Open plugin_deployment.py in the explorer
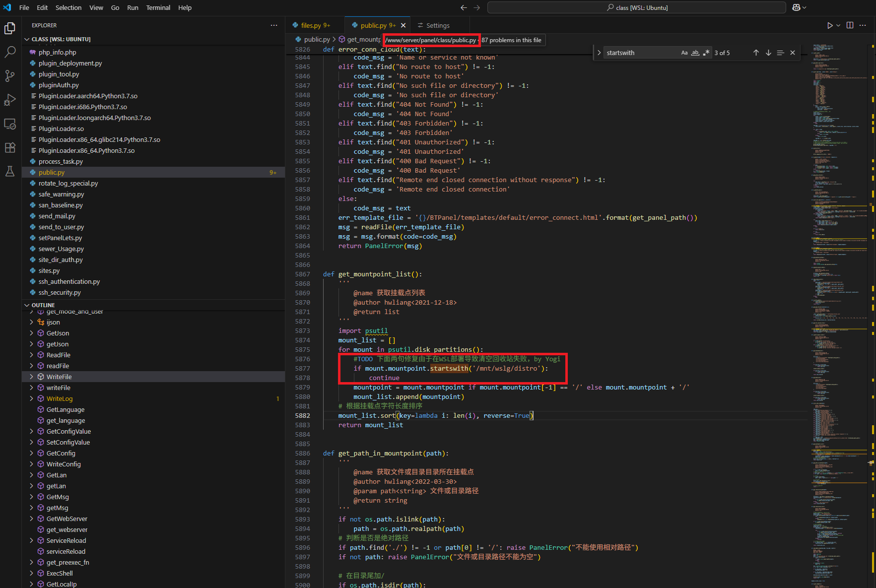 [x=153, y=63]
